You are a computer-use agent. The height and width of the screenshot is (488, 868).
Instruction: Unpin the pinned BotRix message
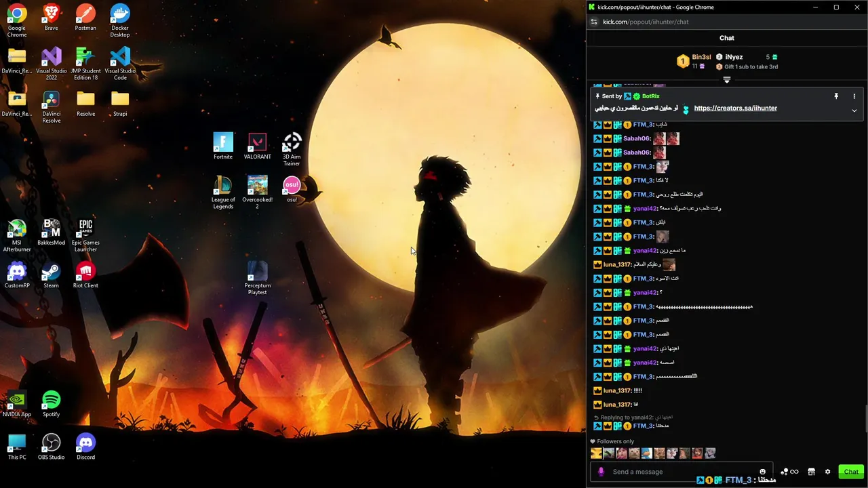coord(836,96)
